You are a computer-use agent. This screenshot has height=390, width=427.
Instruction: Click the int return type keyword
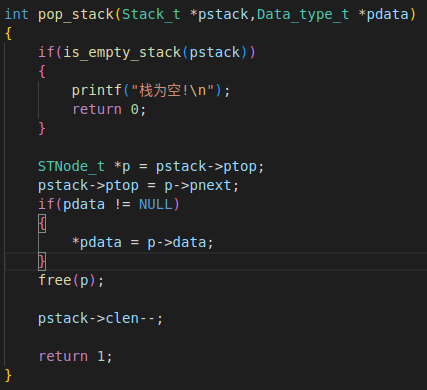[16, 14]
